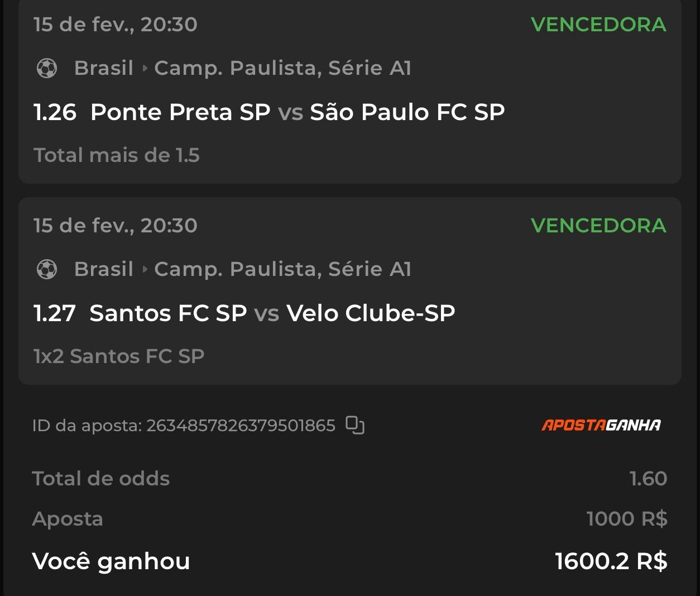
Task: Click the arrow after Brasil in the Ponte Preta card
Action: point(145,68)
